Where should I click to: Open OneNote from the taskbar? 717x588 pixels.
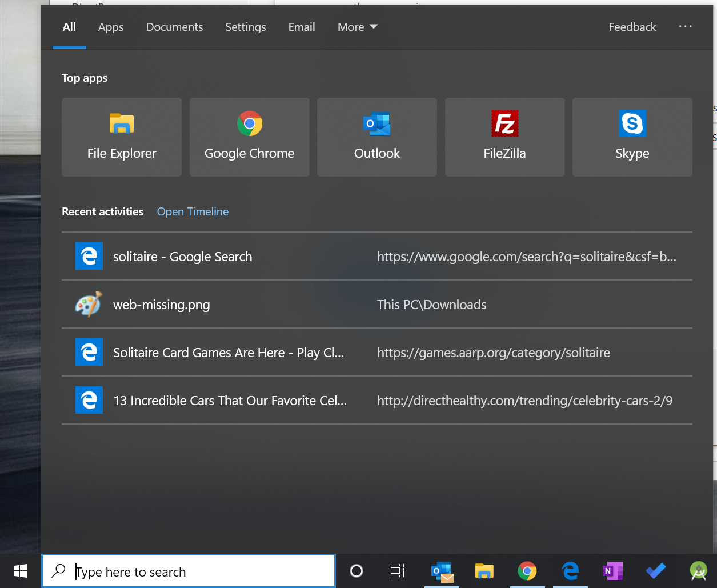click(612, 571)
